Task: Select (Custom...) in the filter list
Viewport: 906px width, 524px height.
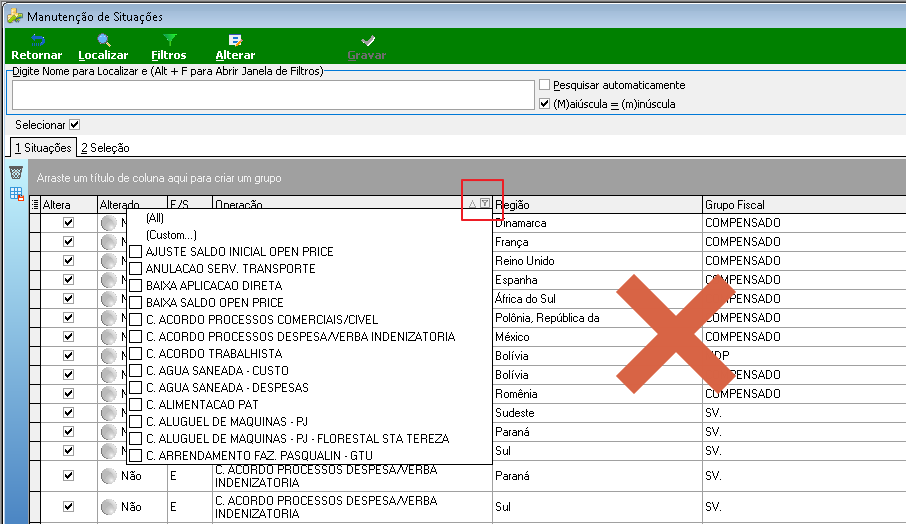Action: [171, 235]
